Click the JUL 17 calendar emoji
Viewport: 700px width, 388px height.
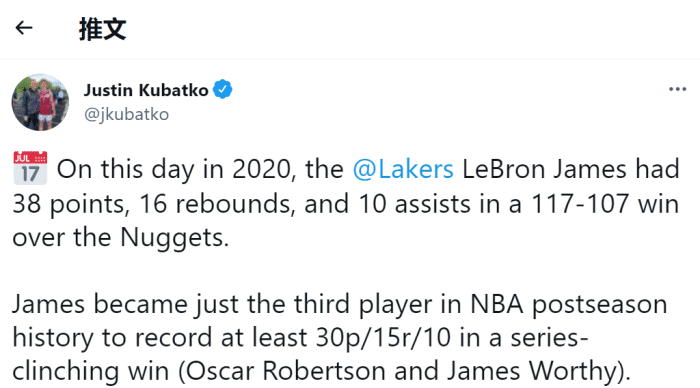click(x=30, y=168)
